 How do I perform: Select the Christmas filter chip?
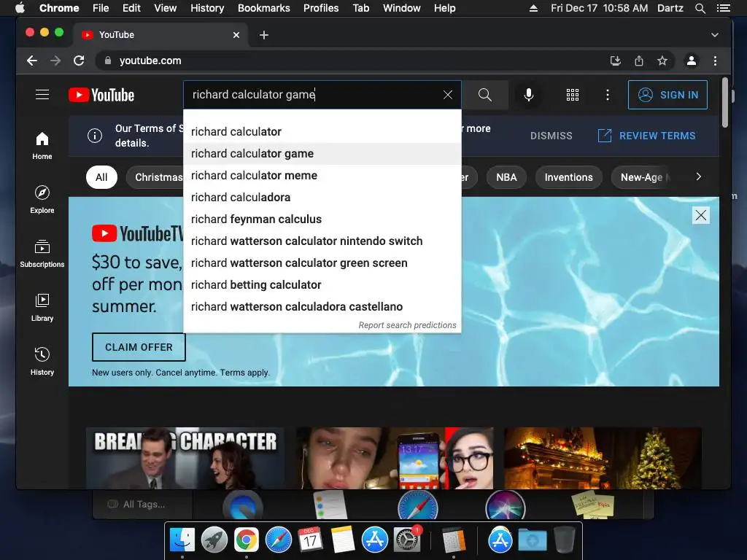coord(155,177)
